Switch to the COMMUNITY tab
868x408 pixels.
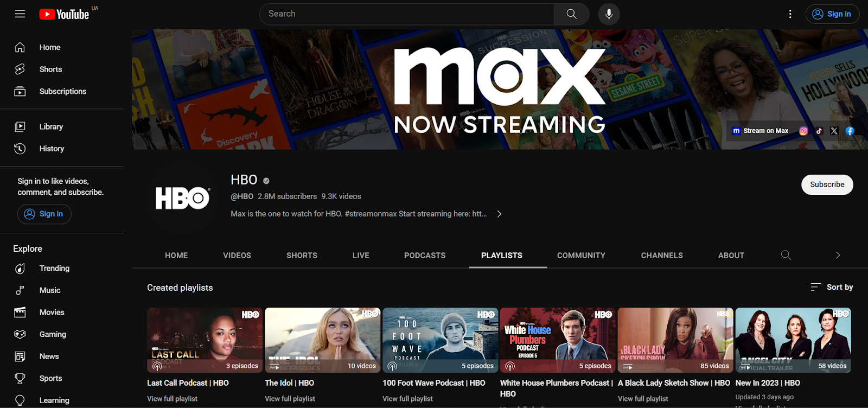click(x=581, y=255)
